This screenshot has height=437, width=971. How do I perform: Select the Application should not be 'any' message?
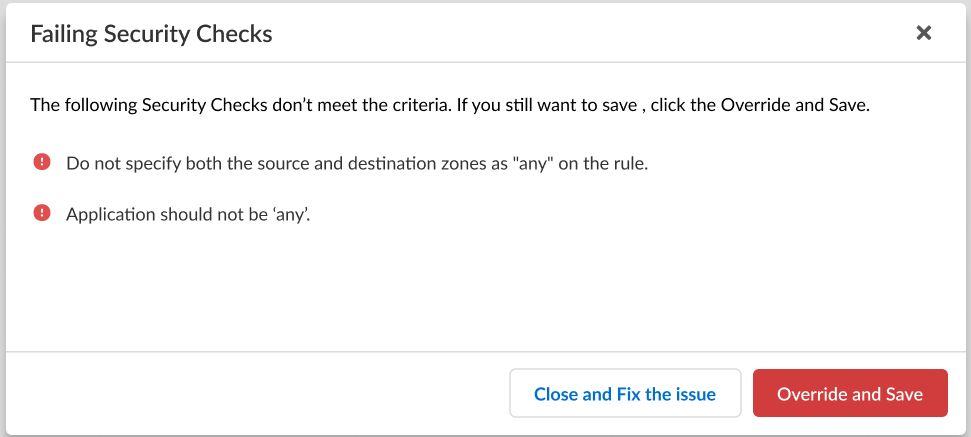click(188, 213)
